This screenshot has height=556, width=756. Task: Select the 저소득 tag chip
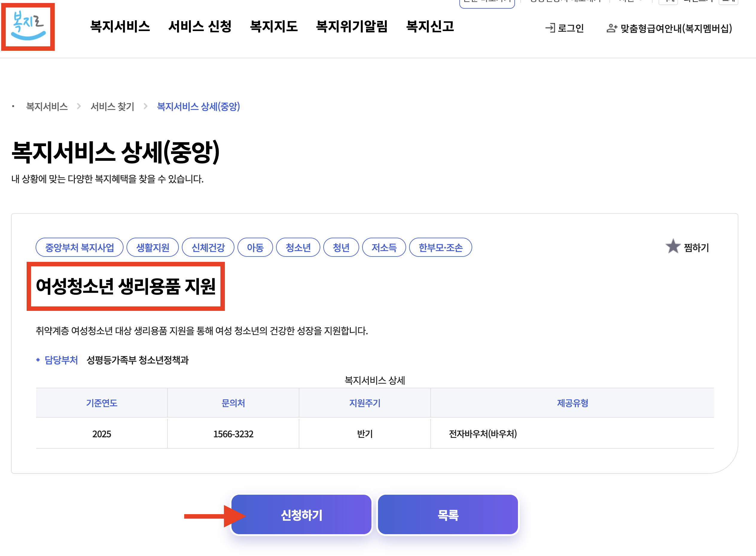click(384, 248)
